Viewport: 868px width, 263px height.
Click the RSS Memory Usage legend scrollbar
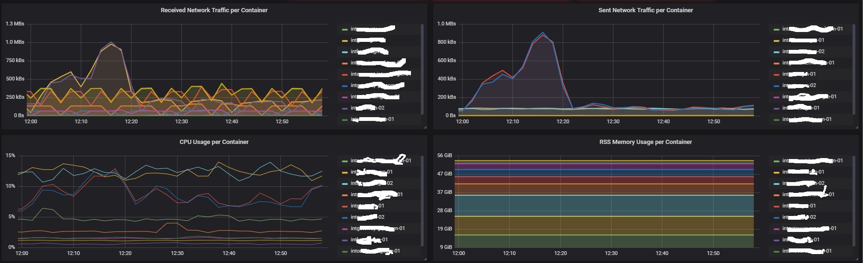pyautogui.click(x=854, y=200)
